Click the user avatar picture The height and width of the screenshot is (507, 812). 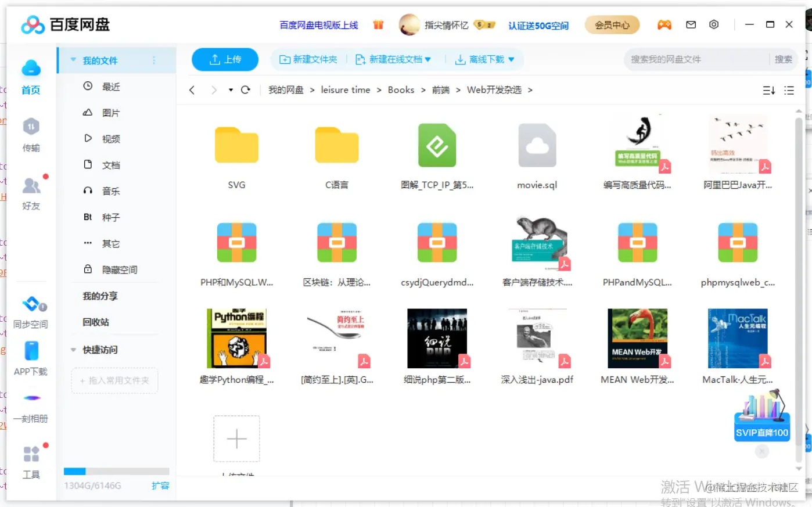409,24
